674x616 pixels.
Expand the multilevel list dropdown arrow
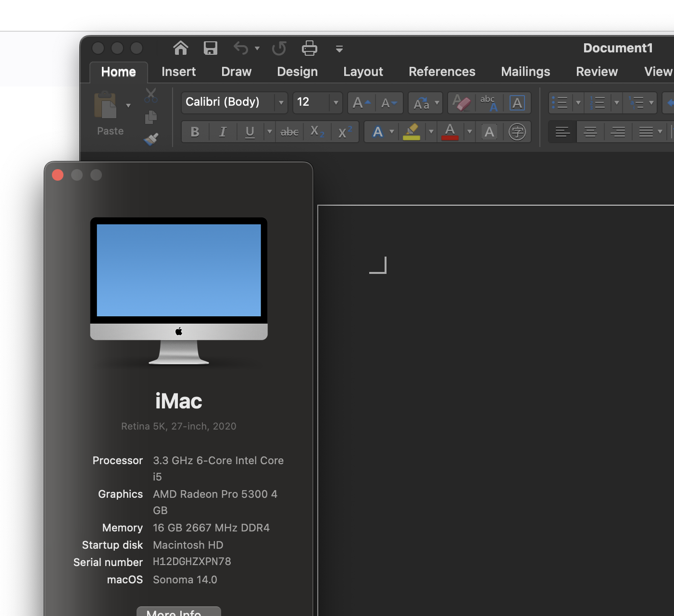coord(651,103)
